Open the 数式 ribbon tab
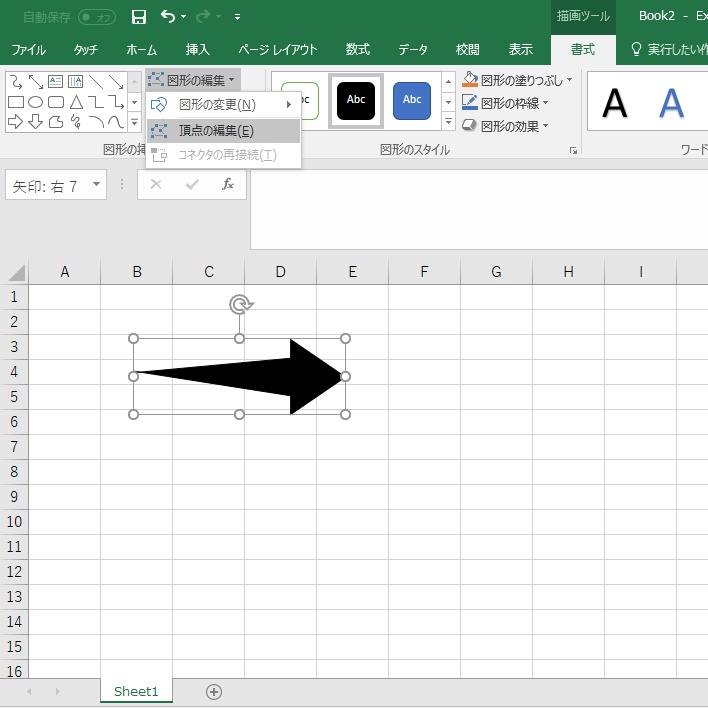 (358, 49)
